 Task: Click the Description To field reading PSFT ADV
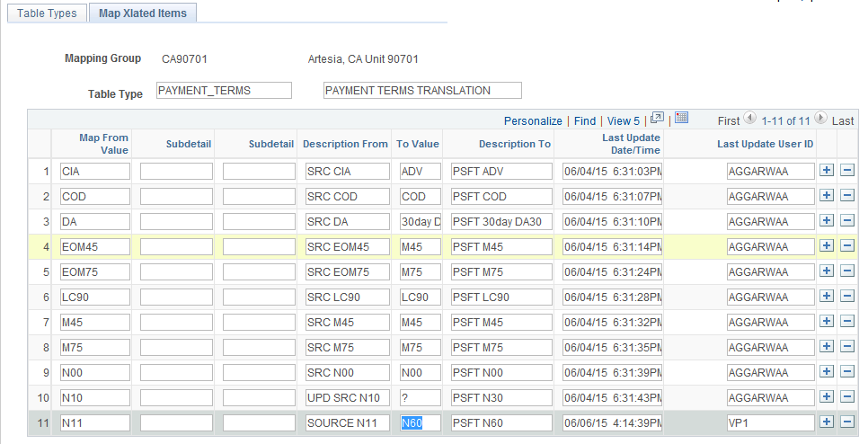[x=501, y=171]
